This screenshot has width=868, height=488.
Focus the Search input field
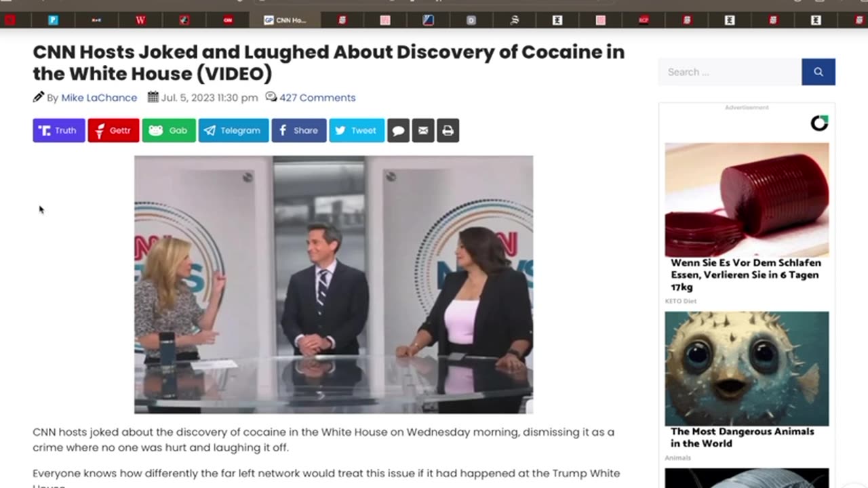(x=730, y=72)
